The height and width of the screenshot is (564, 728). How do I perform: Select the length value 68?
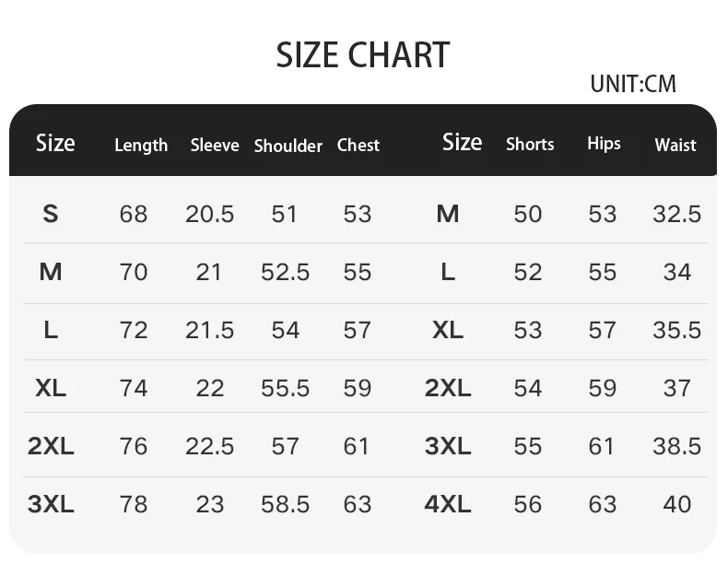pos(134,214)
